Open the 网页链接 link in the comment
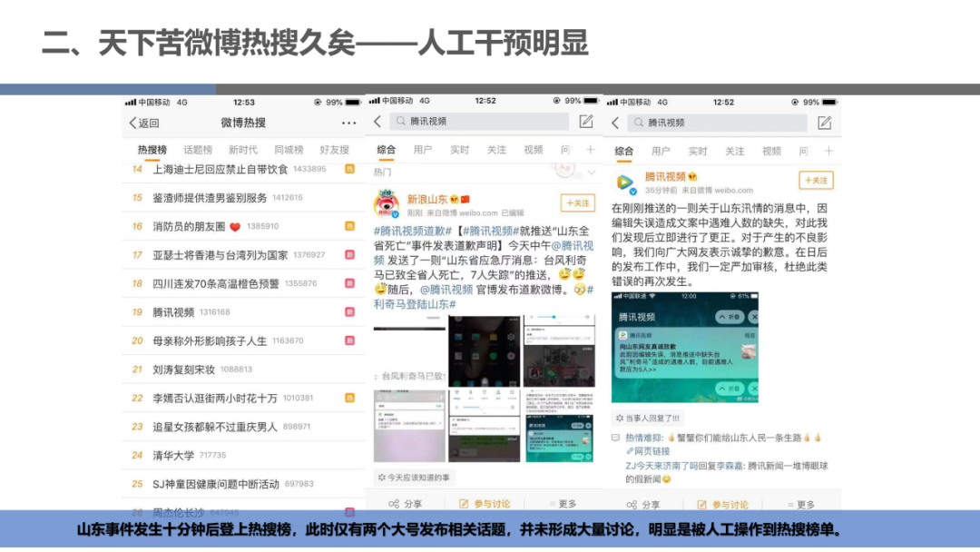This screenshot has width=980, height=552. [648, 451]
